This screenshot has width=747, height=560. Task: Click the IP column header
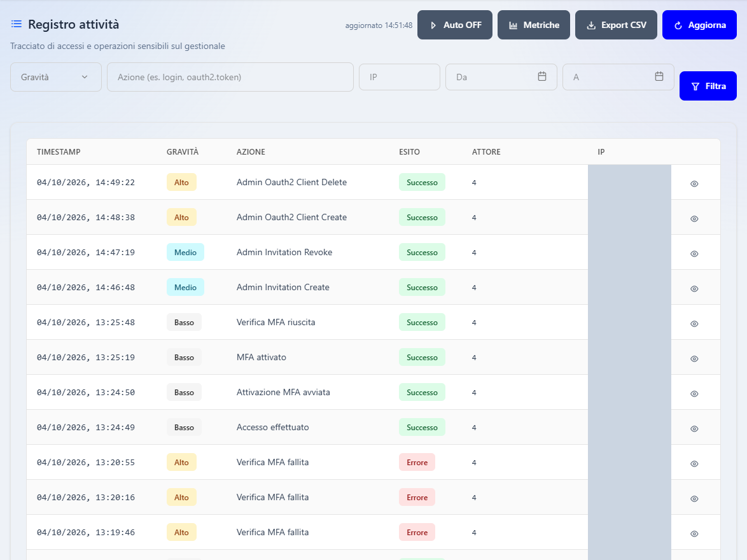click(601, 151)
